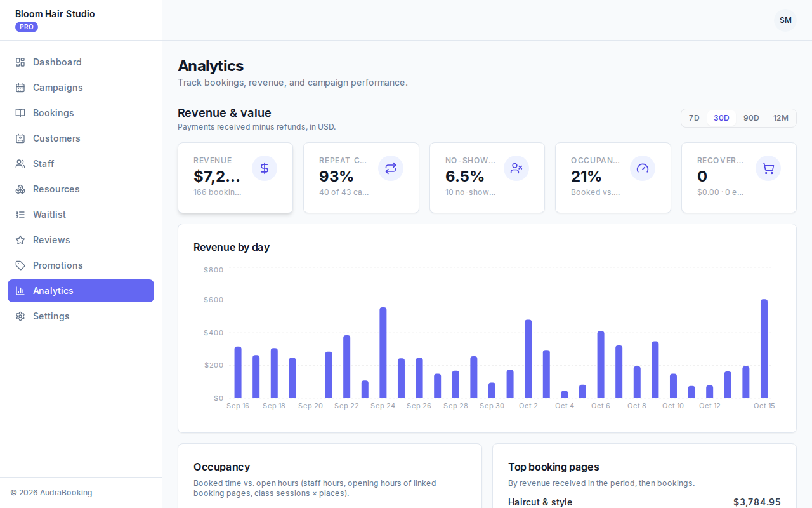Select the 30D time range
Viewport: 812px width, 508px height.
click(x=721, y=118)
